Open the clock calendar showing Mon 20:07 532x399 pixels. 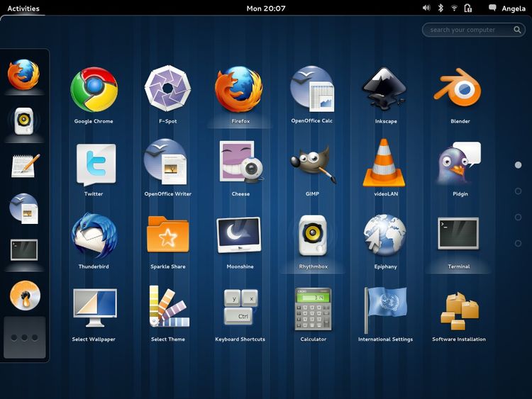[x=266, y=9]
